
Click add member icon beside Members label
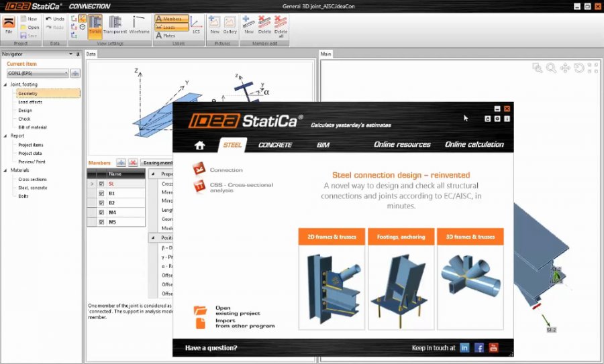[121, 163]
